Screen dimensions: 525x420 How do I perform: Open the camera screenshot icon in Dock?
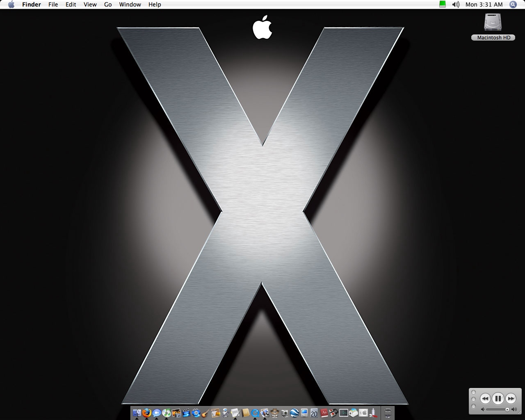pyautogui.click(x=285, y=413)
